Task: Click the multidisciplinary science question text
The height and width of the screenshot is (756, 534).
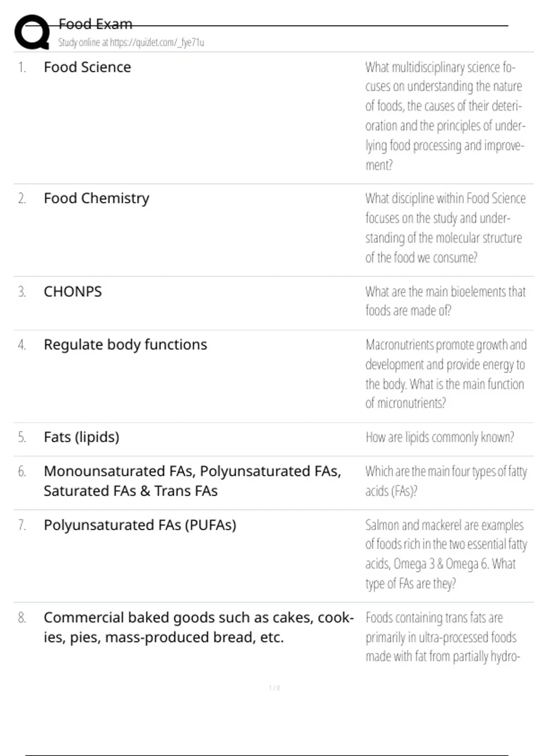Action: click(x=445, y=116)
